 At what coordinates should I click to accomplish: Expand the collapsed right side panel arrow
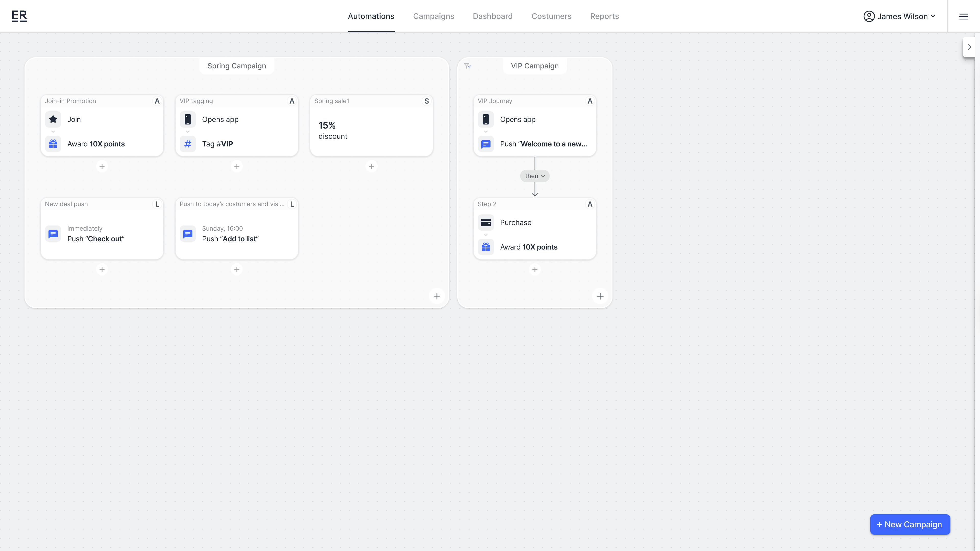pos(969,47)
